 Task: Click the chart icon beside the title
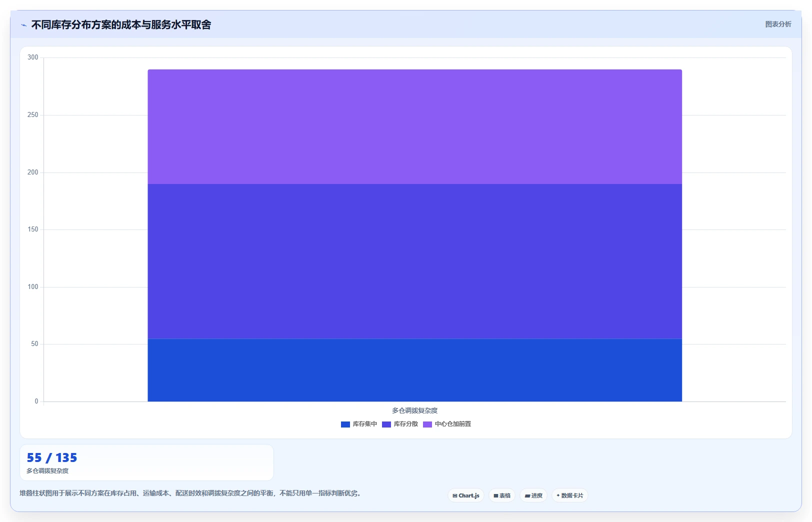pos(24,25)
